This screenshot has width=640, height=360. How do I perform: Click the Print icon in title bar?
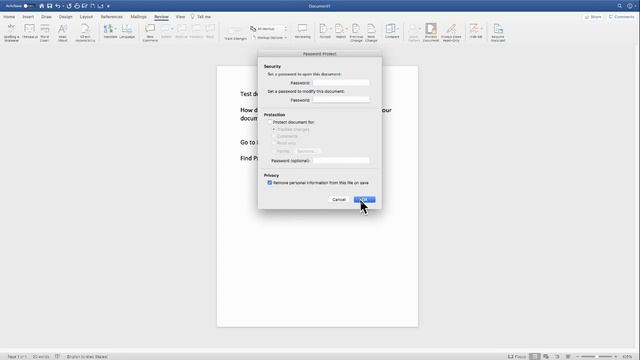coord(77,6)
